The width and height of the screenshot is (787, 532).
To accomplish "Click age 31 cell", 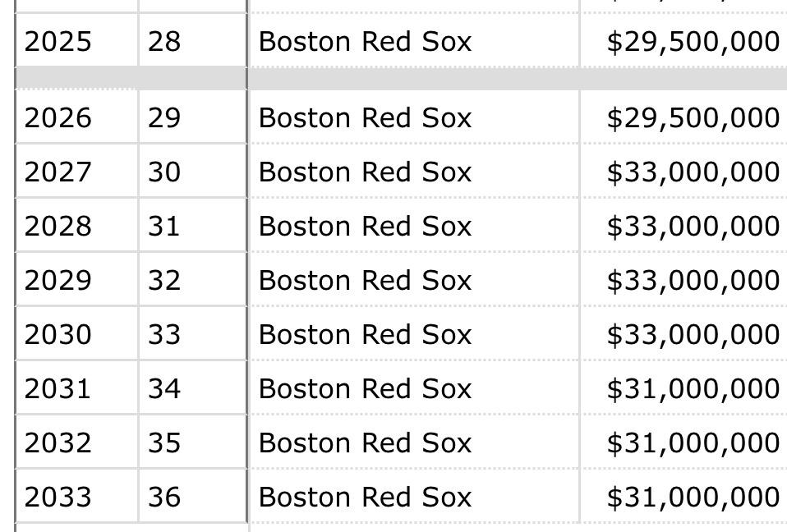I will (193, 226).
